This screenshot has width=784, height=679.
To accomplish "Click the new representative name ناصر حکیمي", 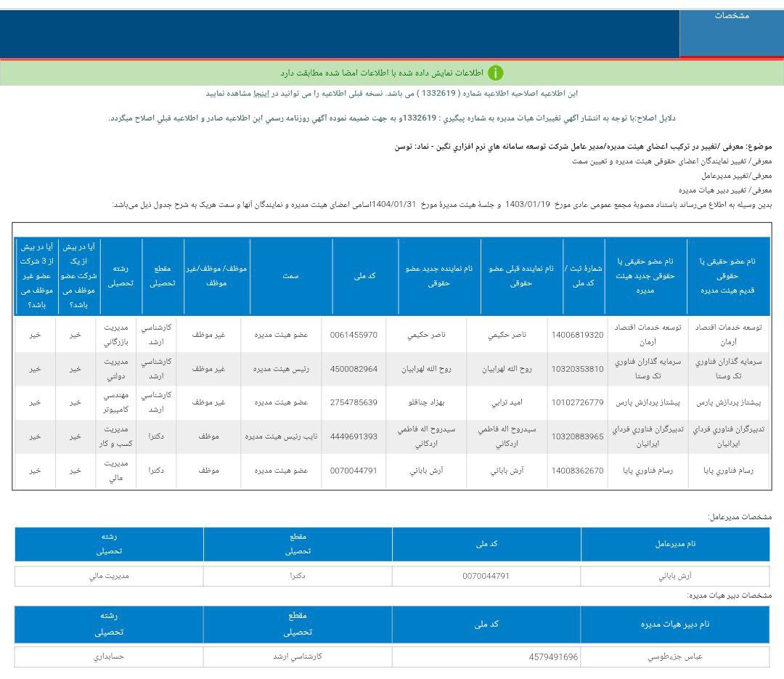I will click(427, 335).
